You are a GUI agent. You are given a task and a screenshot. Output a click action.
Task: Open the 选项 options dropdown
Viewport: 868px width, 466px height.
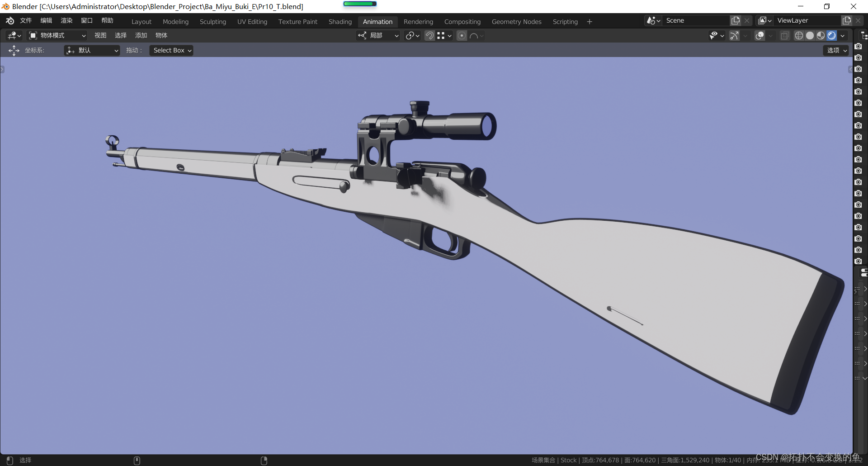(x=836, y=50)
